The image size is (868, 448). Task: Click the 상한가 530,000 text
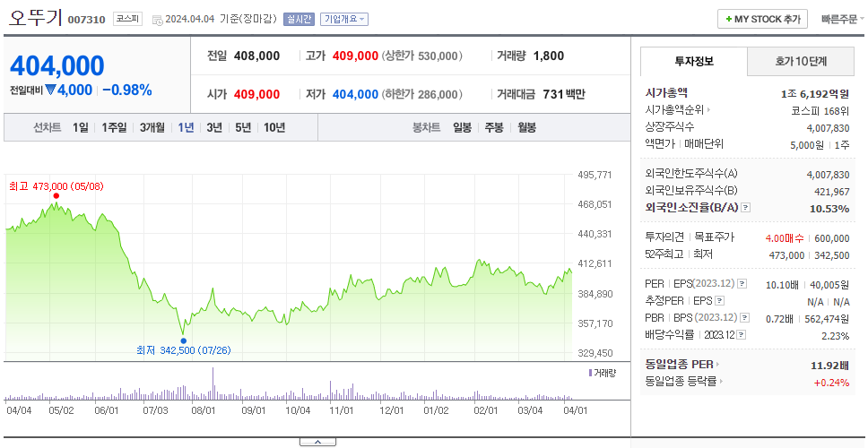422,56
